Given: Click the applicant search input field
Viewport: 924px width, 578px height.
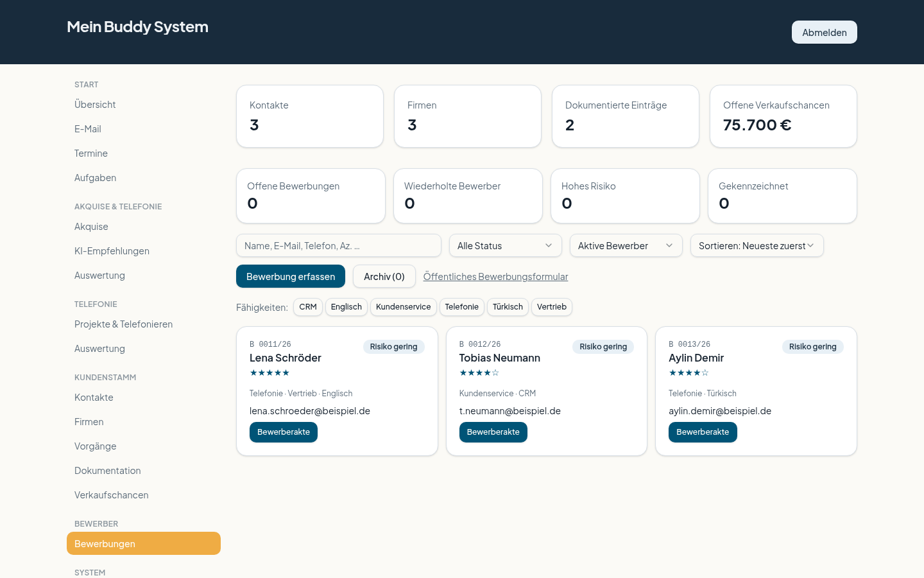Looking at the screenshot, I should click(x=339, y=245).
